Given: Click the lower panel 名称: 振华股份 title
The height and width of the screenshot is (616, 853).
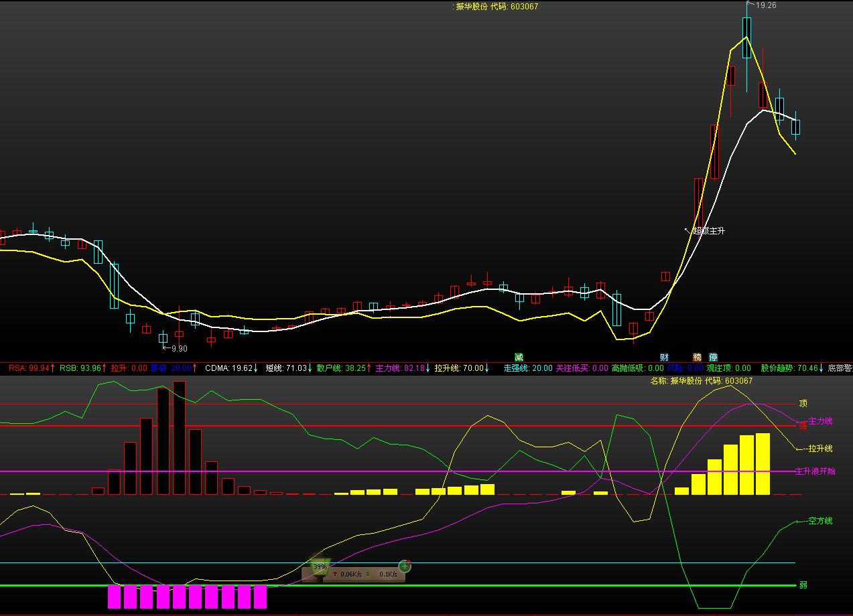Looking at the screenshot, I should [702, 380].
